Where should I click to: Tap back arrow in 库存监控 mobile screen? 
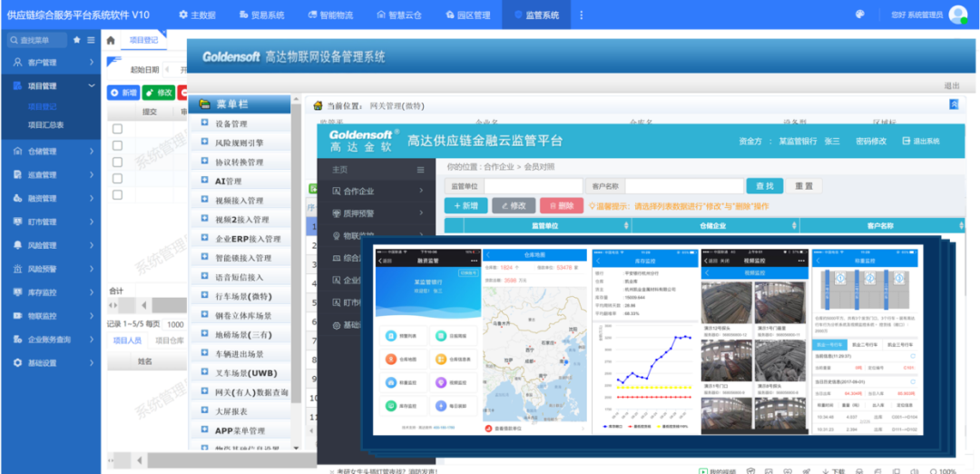[x=598, y=260]
